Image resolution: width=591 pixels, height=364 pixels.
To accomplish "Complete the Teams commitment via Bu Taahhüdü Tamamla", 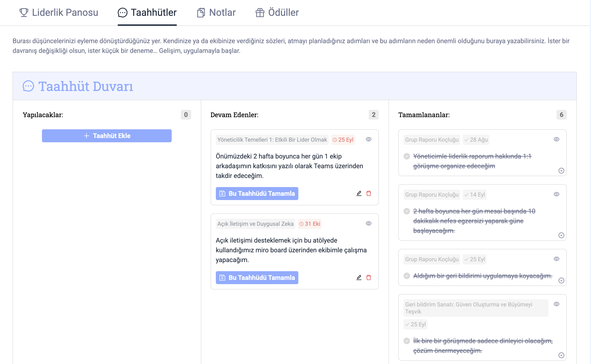I will point(257,193).
